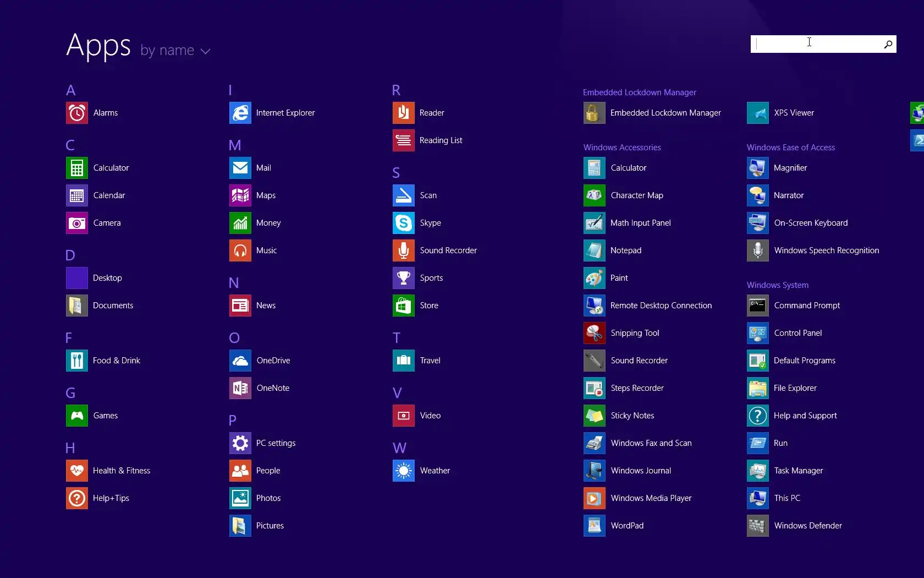
Task: Select the 'Steps Recorder' label
Action: pos(637,388)
